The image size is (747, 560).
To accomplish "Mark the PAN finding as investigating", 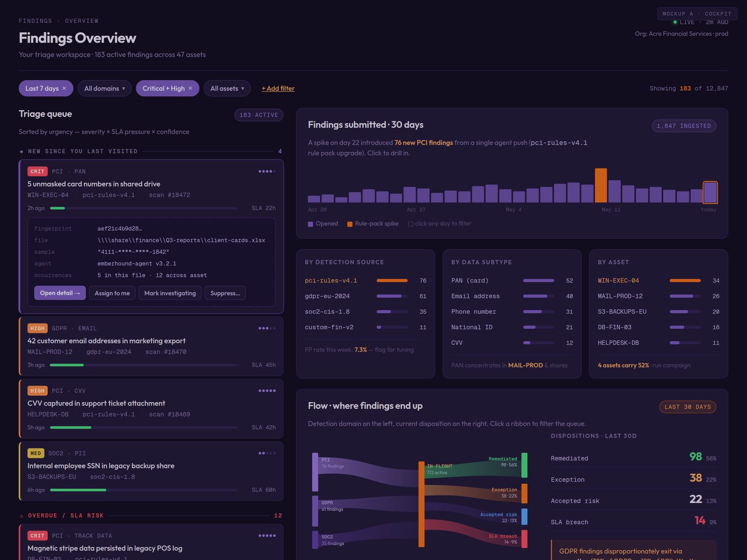I will (170, 293).
